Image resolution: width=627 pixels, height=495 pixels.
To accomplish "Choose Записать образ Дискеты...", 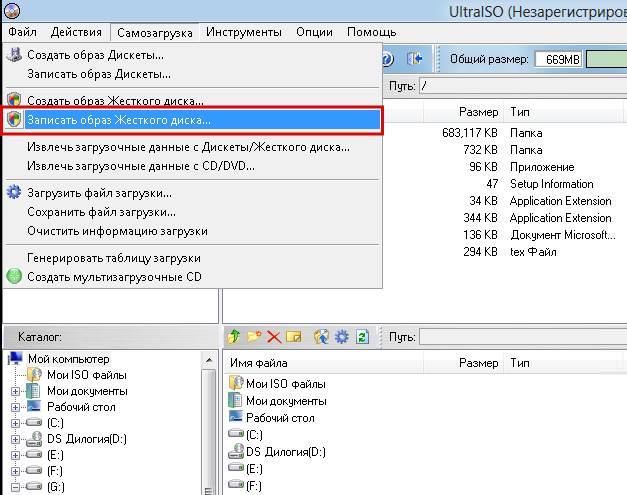I will click(x=192, y=74).
